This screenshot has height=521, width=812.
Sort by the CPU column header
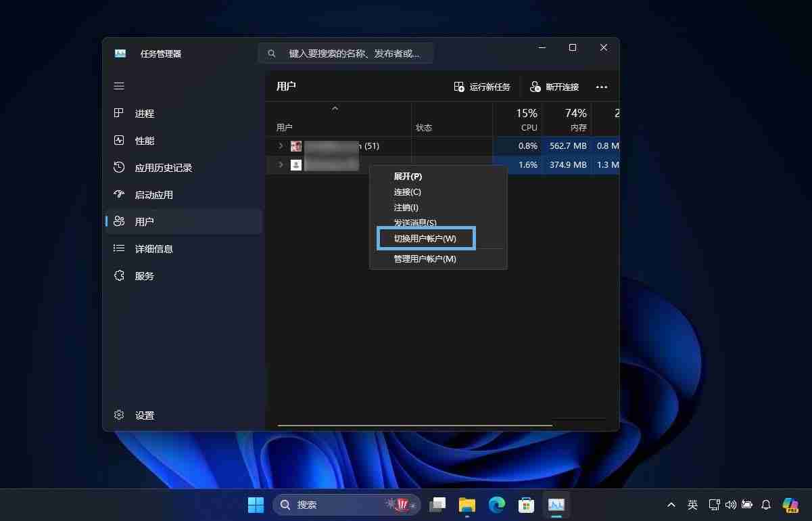[528, 120]
